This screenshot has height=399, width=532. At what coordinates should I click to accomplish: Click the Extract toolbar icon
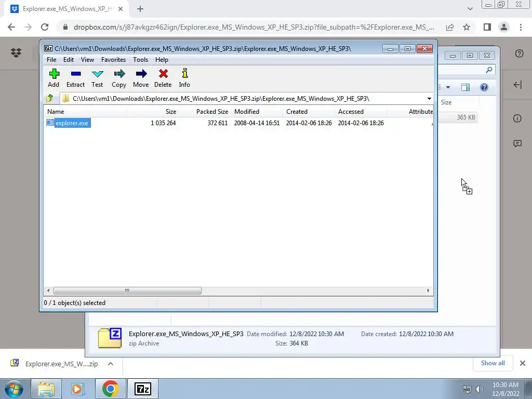pyautogui.click(x=75, y=78)
